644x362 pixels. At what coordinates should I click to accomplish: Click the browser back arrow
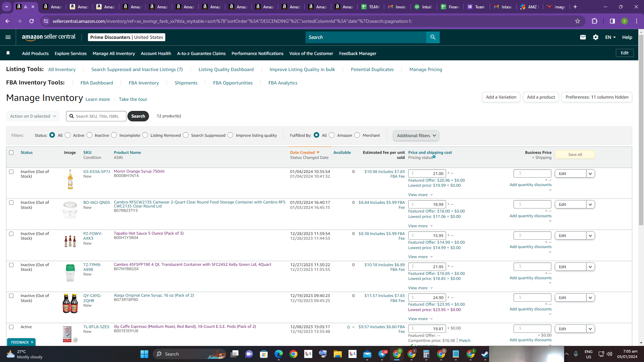pyautogui.click(x=7, y=21)
